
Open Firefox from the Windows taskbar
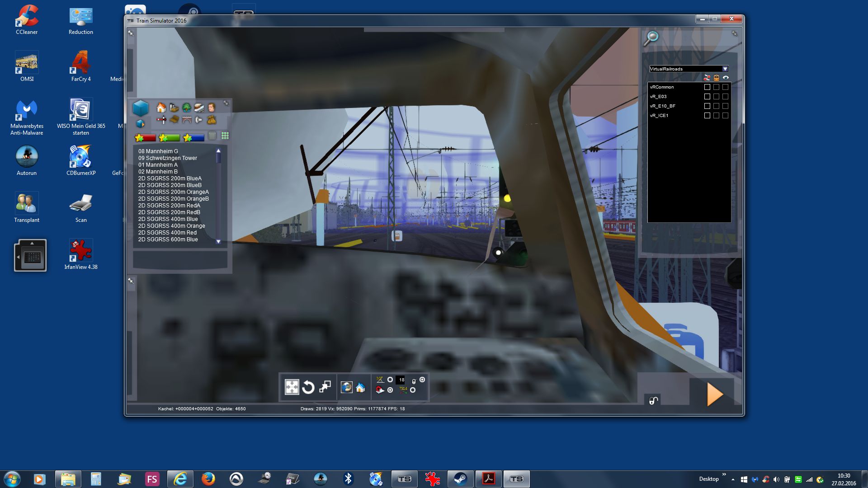pyautogui.click(x=208, y=479)
